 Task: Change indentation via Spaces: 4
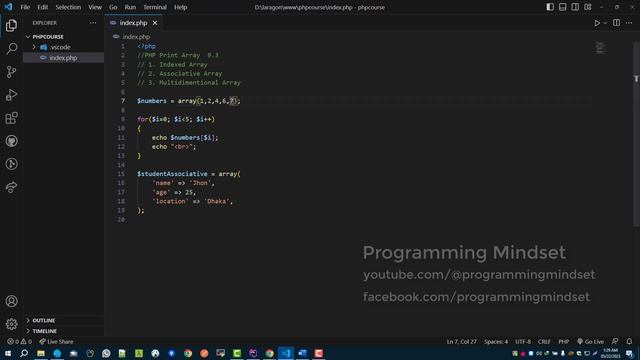pyautogui.click(x=496, y=342)
